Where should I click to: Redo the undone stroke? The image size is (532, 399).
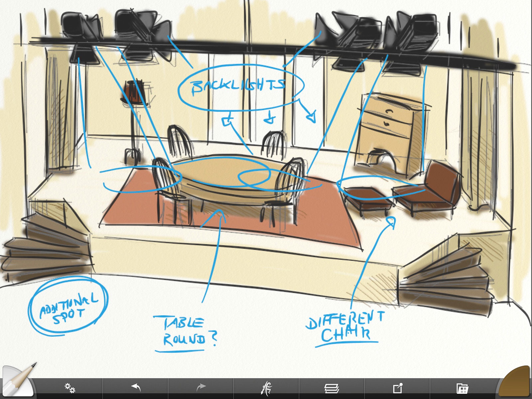pyautogui.click(x=201, y=387)
